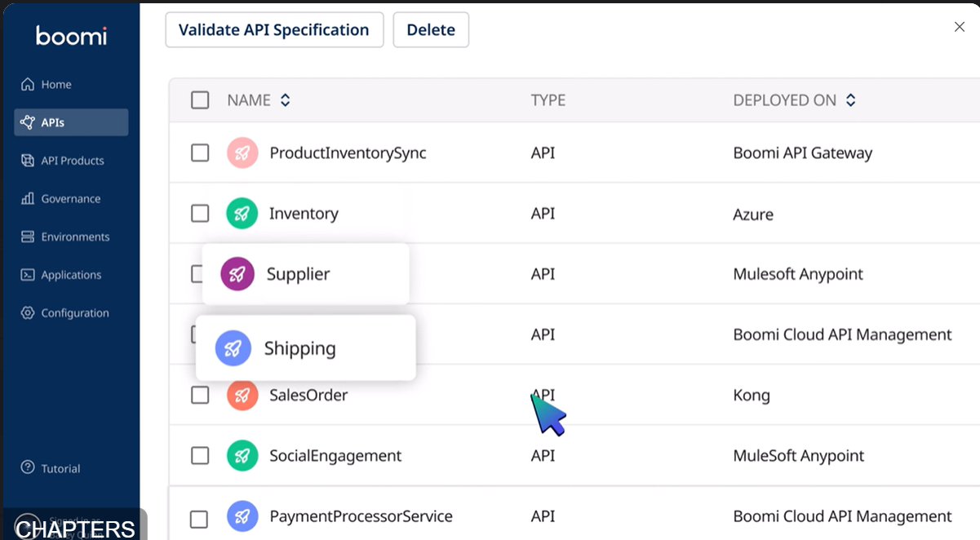The height and width of the screenshot is (540, 980).
Task: Go to Governance section
Action: [71, 199]
